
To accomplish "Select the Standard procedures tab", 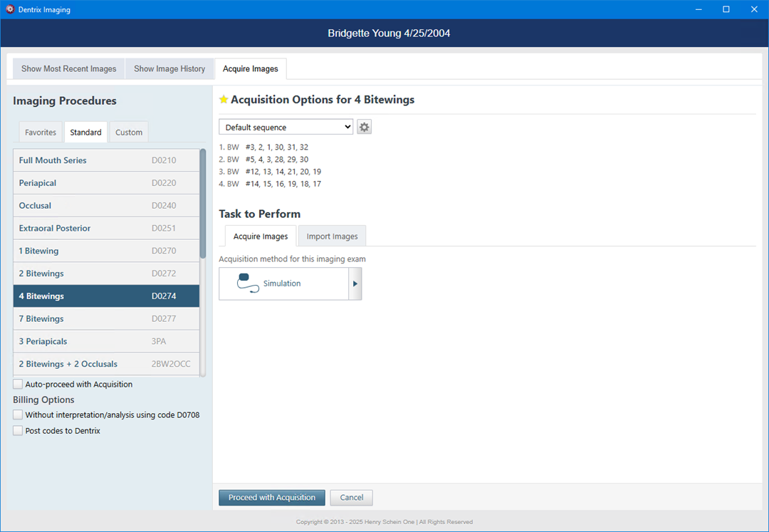I will click(x=86, y=132).
